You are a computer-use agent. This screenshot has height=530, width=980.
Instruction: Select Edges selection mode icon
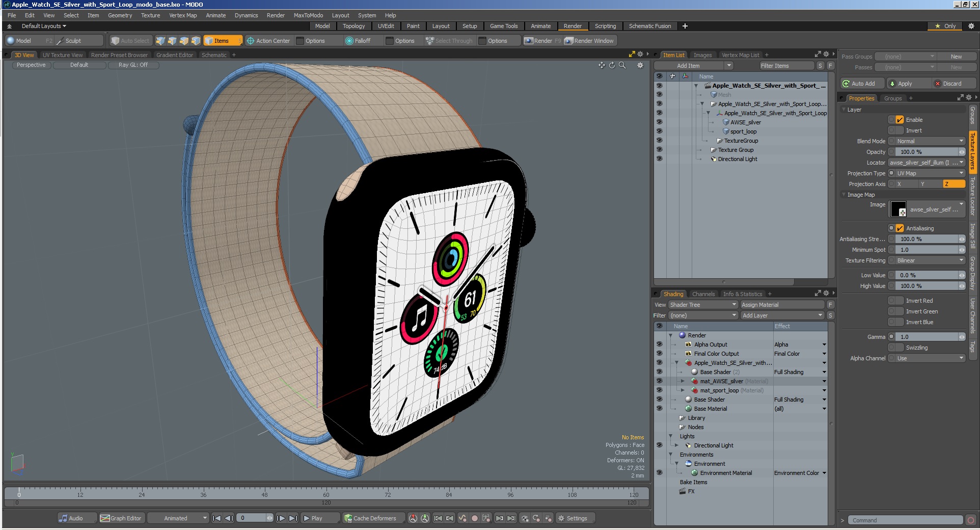pos(172,41)
